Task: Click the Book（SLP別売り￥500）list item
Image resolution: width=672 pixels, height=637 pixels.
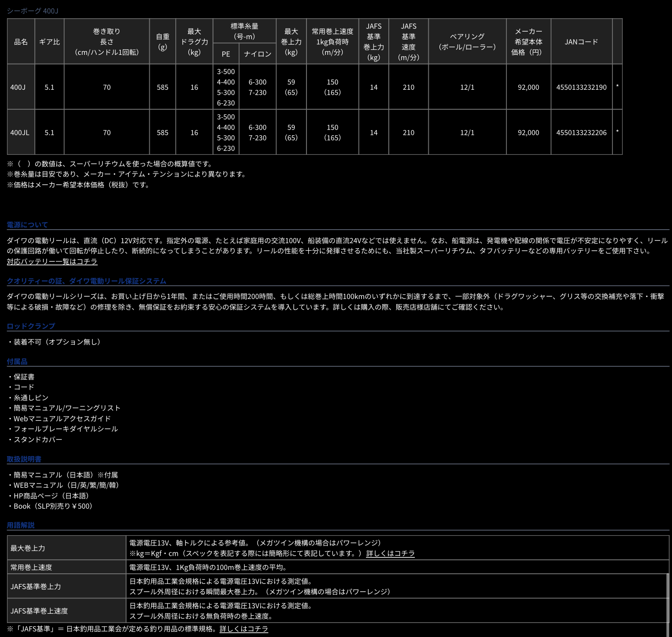Action: (x=53, y=506)
